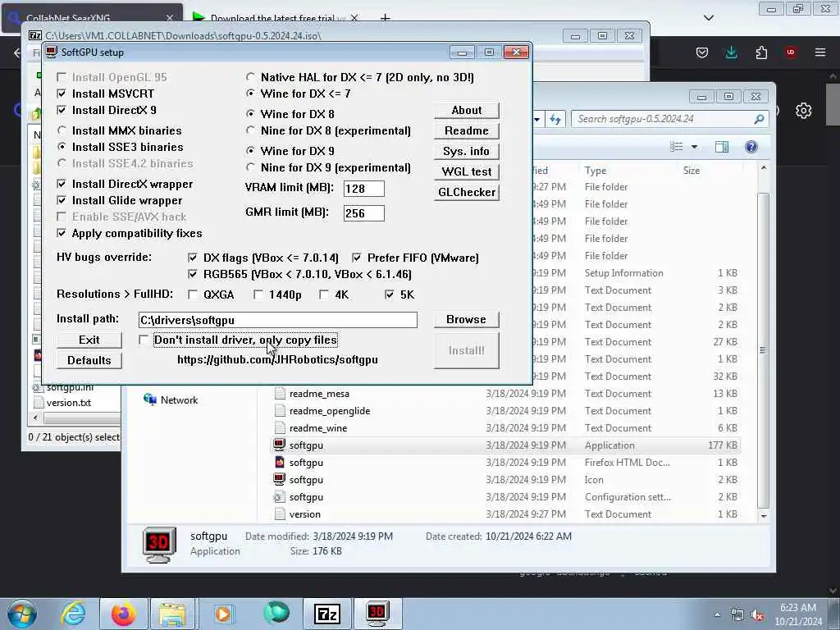
Task: Click the network tray icon
Action: coord(737,615)
